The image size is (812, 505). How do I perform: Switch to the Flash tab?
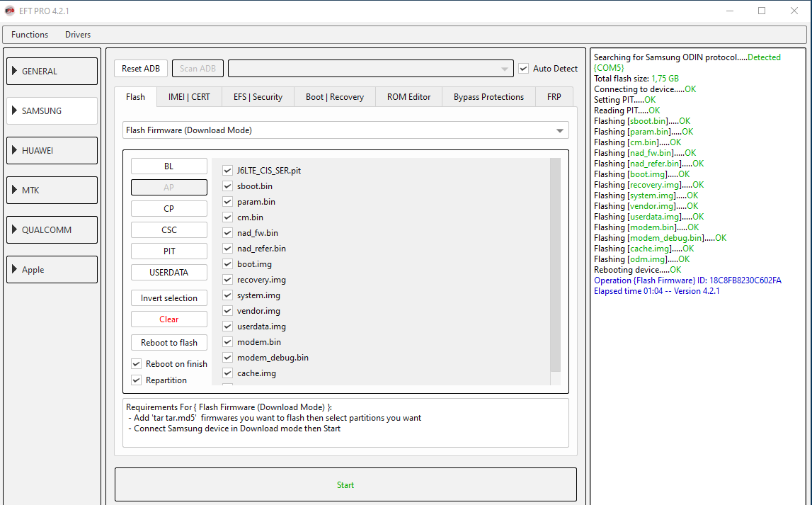click(x=136, y=97)
